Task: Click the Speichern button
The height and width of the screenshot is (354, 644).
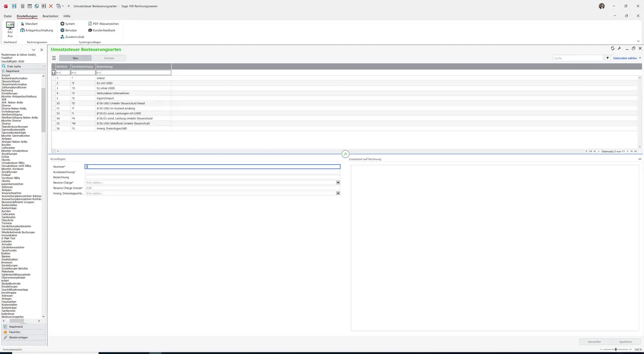Action: point(626,342)
